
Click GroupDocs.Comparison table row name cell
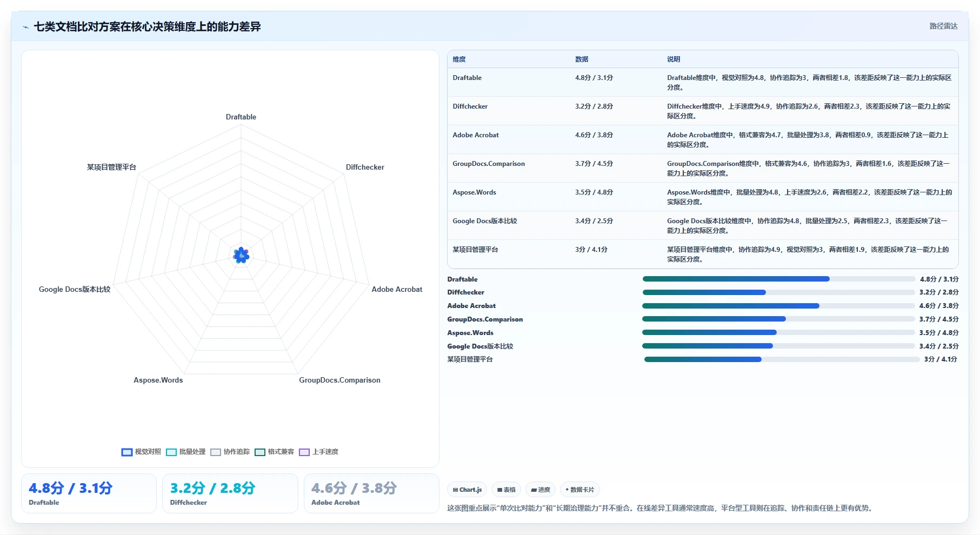[489, 164]
